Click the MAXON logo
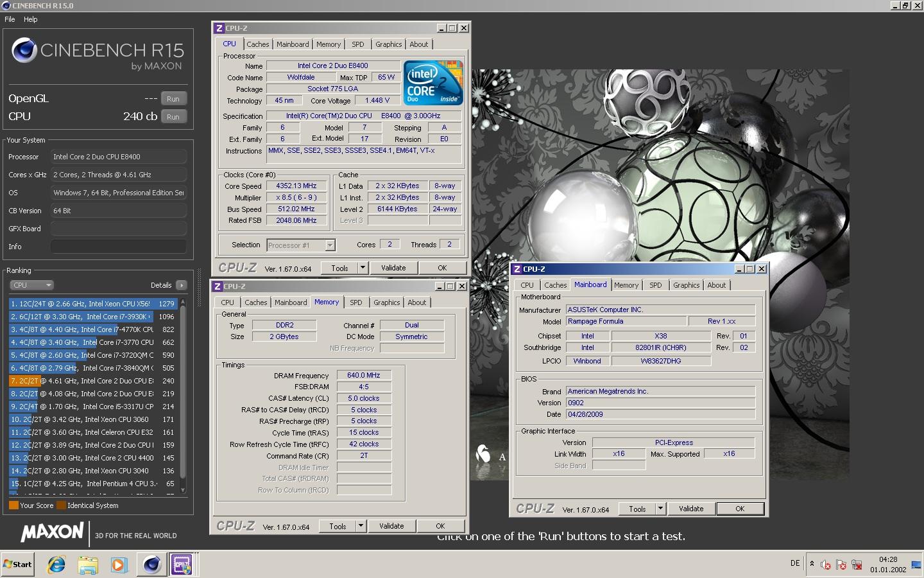This screenshot has height=578, width=924. click(x=53, y=533)
